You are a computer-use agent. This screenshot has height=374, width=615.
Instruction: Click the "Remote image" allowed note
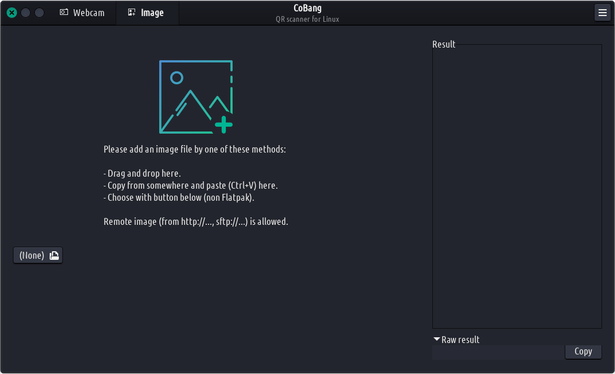click(x=196, y=221)
